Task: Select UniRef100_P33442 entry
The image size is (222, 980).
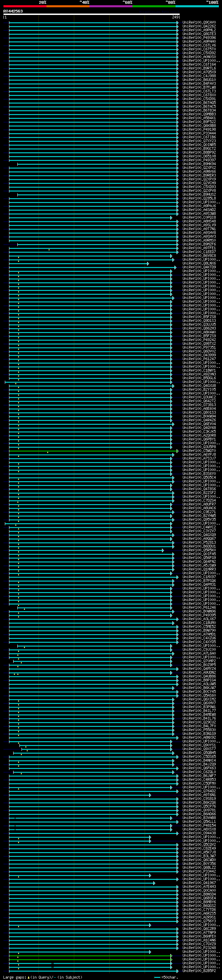Action: click(199, 871)
